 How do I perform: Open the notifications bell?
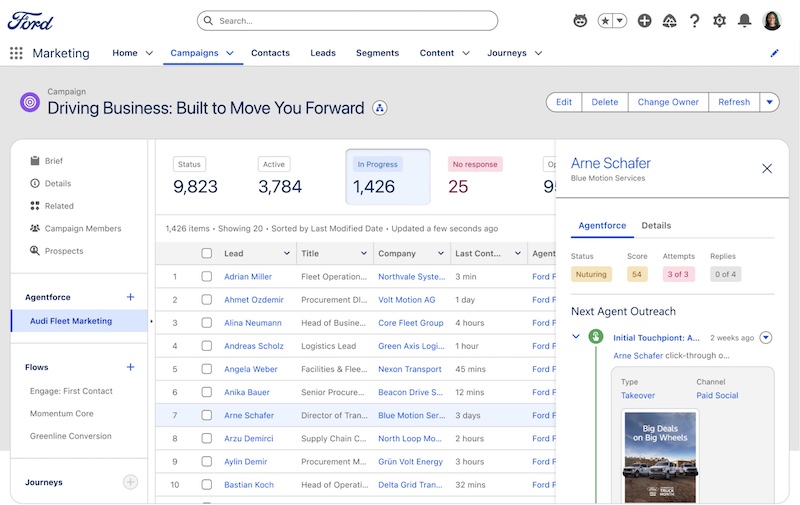(744, 21)
